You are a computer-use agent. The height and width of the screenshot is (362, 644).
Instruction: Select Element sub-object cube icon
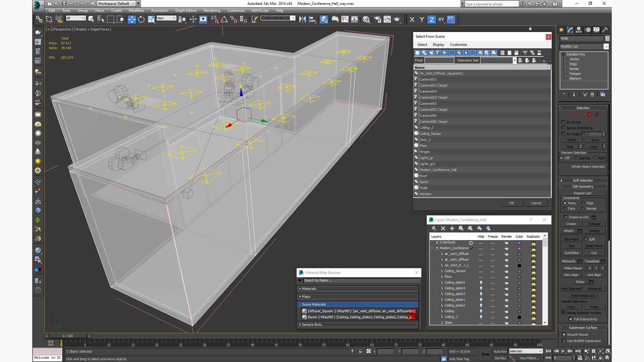(x=596, y=115)
